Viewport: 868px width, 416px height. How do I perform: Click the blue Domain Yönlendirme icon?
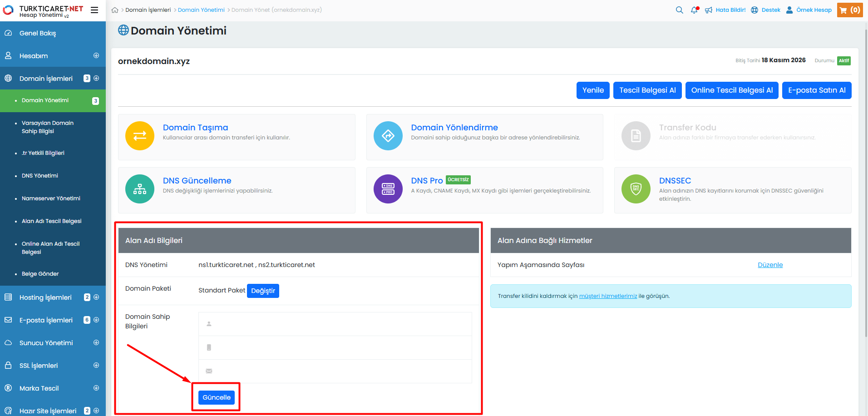pyautogui.click(x=388, y=136)
